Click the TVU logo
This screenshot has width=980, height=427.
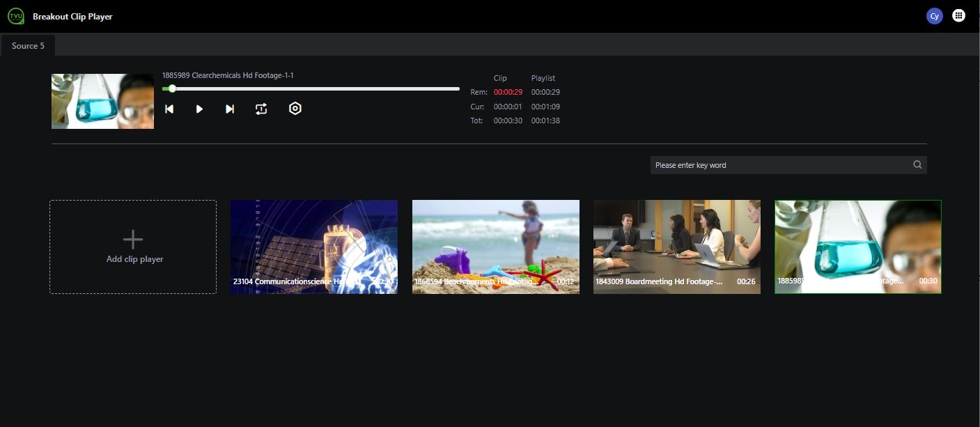click(x=15, y=15)
